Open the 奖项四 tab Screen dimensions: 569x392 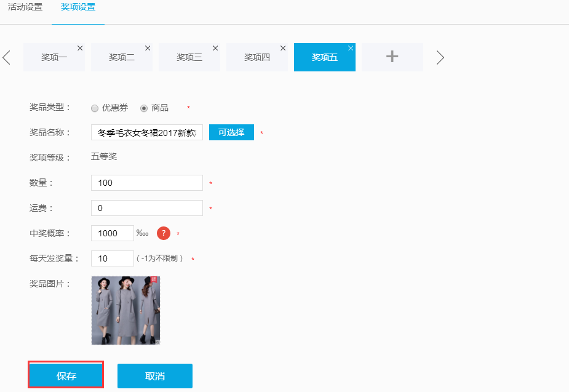point(257,57)
